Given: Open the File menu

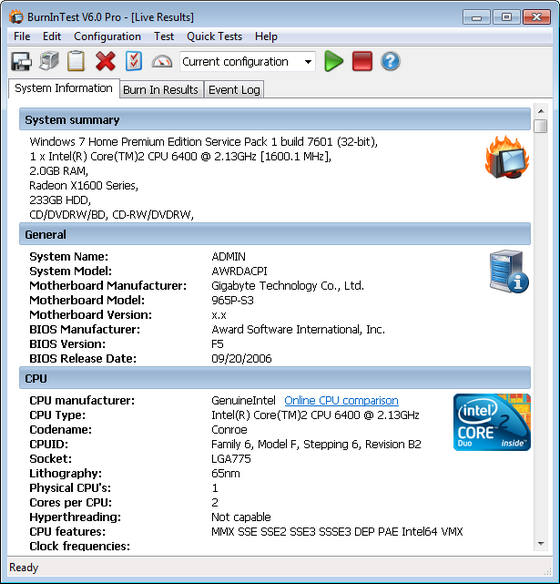Looking at the screenshot, I should click(x=22, y=36).
